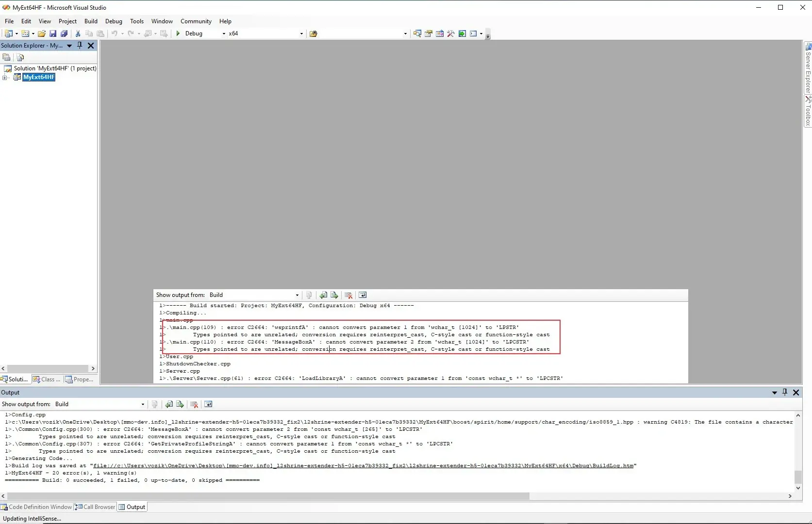Click the New Project toolbar icon
Image resolution: width=812 pixels, height=524 pixels.
point(8,33)
